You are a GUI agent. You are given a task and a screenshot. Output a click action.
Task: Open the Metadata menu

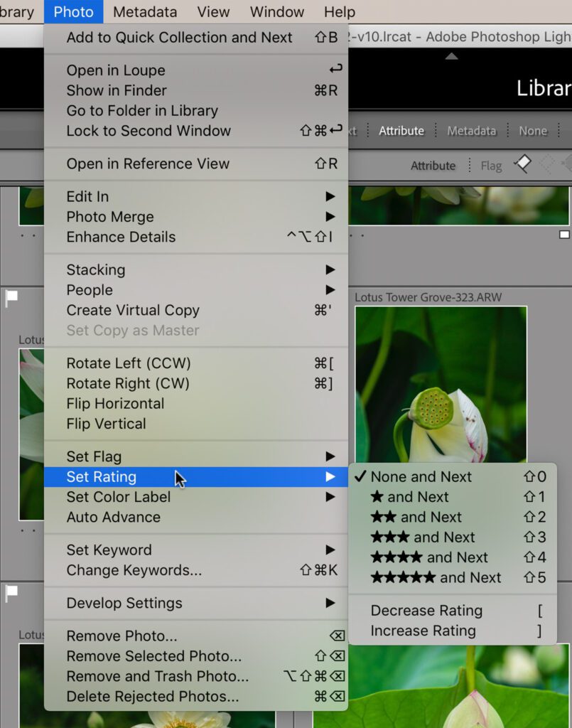click(x=144, y=12)
